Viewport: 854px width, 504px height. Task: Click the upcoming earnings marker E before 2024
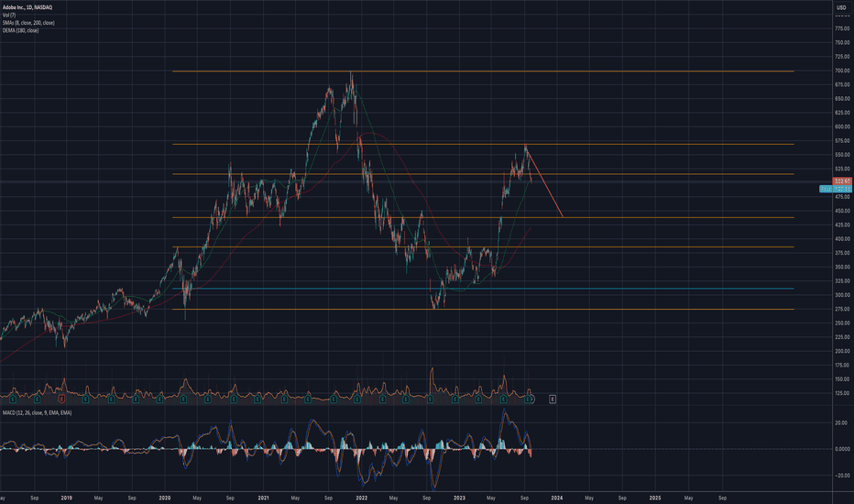[x=553, y=400]
